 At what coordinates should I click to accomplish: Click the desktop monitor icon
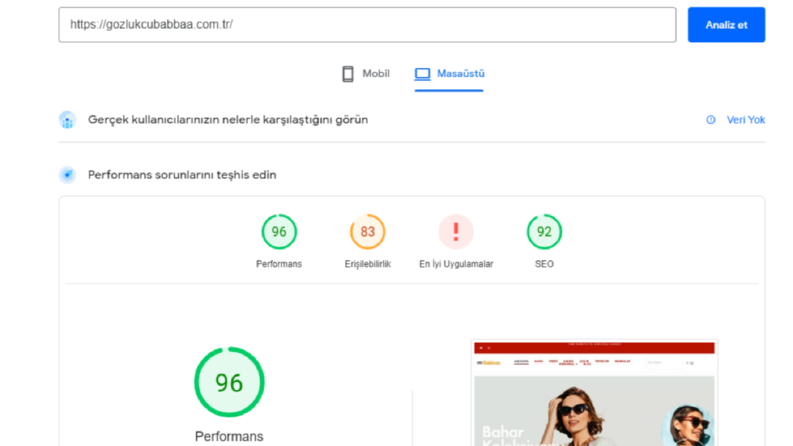click(422, 74)
